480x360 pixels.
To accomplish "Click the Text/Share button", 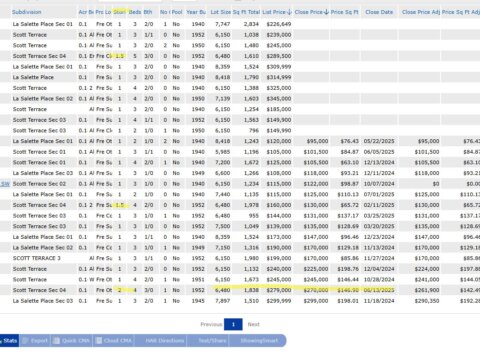I will (x=212, y=341).
